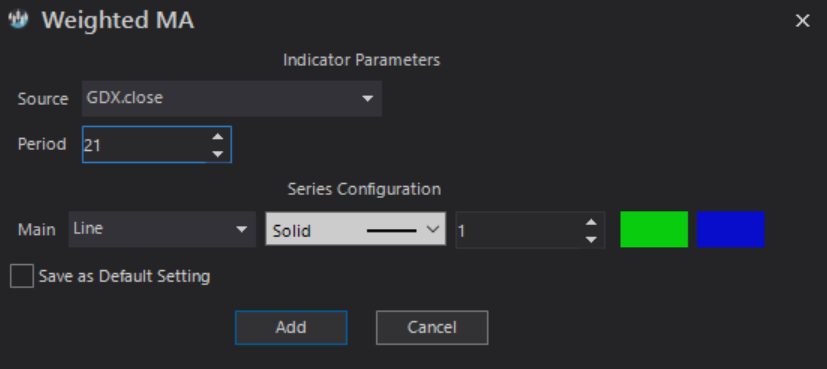Pick the blue color swatch
The image size is (827, 369).
(730, 229)
